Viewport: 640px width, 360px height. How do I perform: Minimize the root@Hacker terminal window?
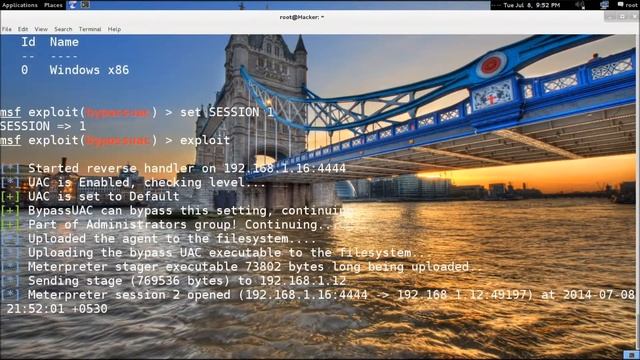click(610, 17)
